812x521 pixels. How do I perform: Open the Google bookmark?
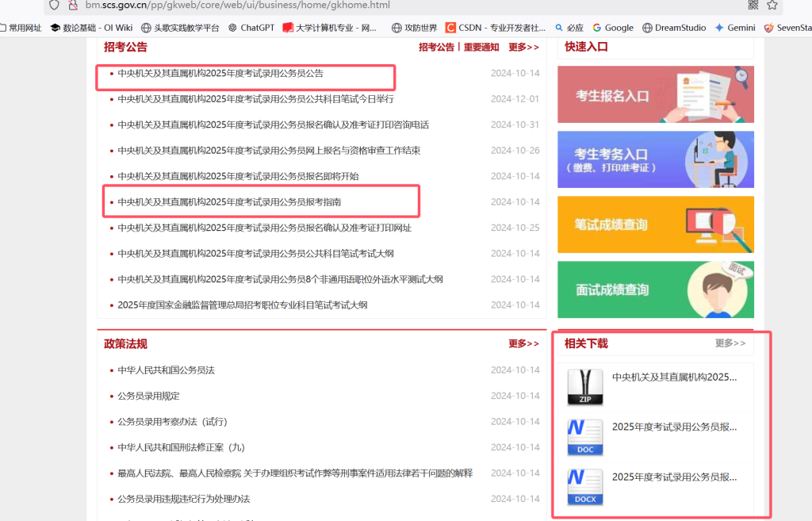tap(613, 28)
